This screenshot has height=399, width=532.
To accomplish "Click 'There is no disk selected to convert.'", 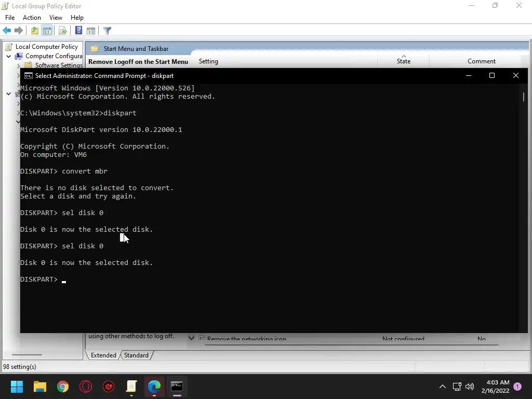I will coord(97,188).
